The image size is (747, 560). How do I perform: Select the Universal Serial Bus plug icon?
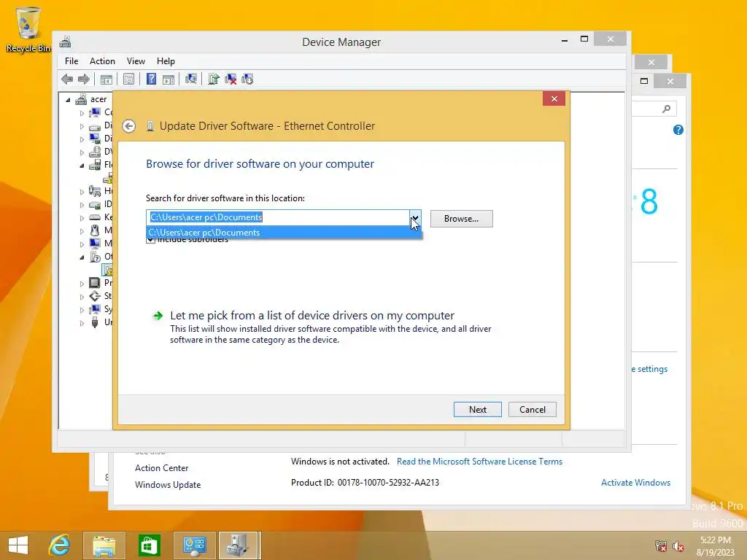[x=95, y=322]
